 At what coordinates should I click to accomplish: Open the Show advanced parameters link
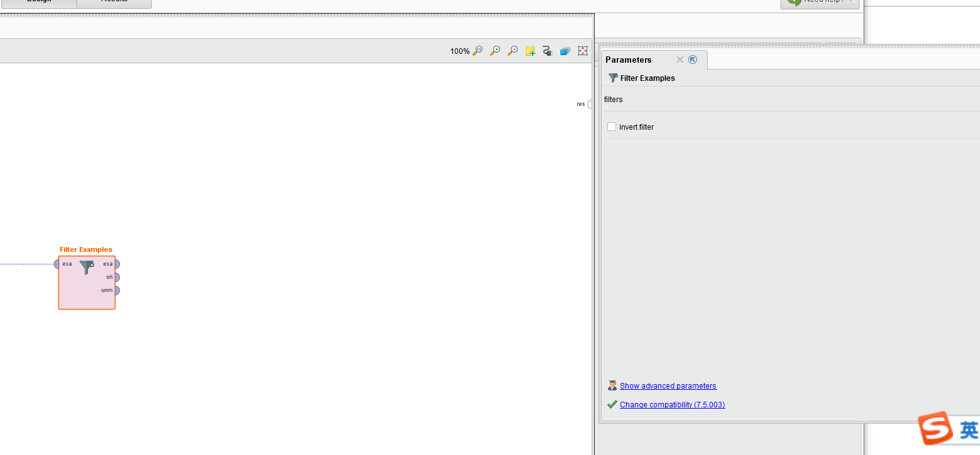pyautogui.click(x=668, y=386)
